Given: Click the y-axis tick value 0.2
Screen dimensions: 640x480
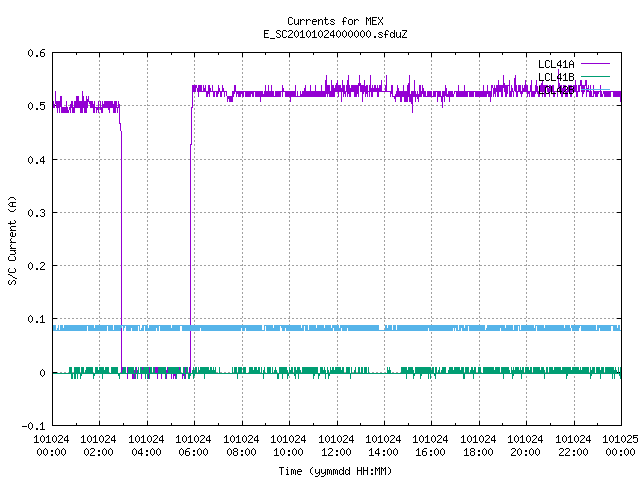Looking at the screenshot, I should pos(36,266).
